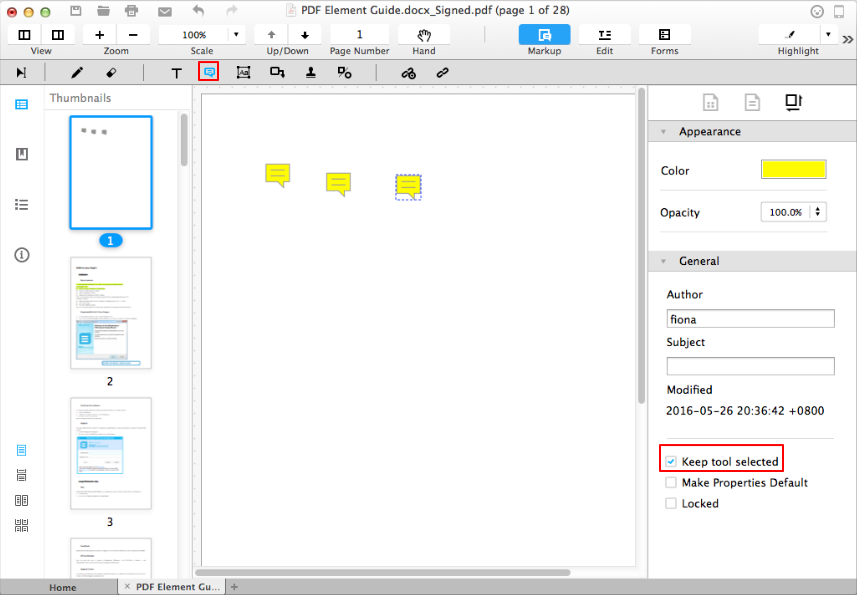Open the Thumbnails panel in the sidebar
The image size is (857, 595).
(21, 104)
